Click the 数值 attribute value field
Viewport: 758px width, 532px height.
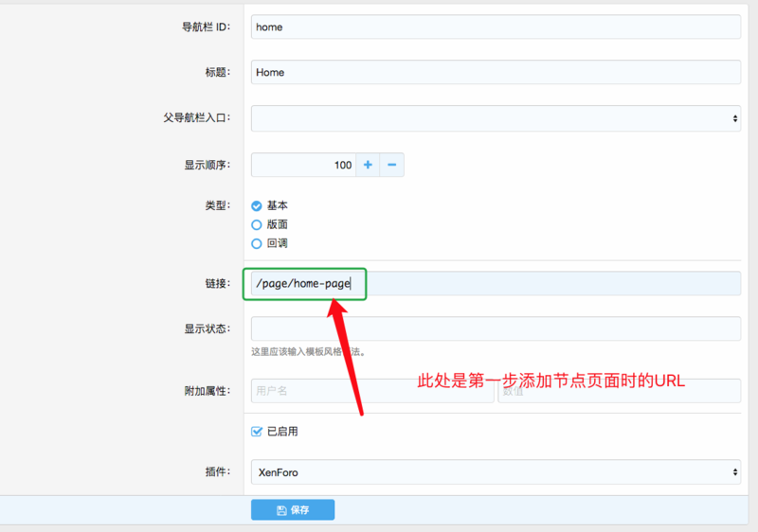[619, 390]
